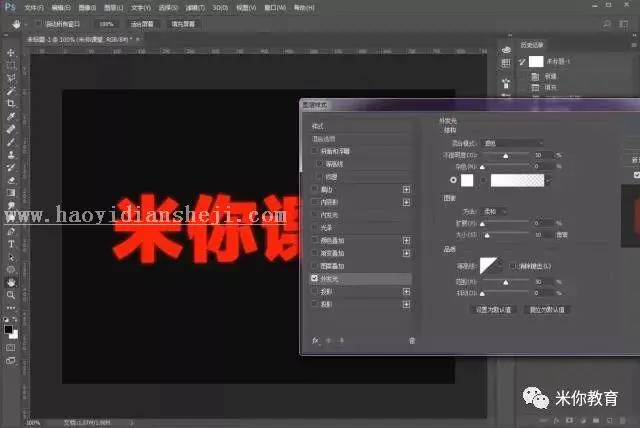Viewport: 640px width, 428px height.
Task: Enable the 斜面和浮雕 effect checkbox
Action: (315, 151)
